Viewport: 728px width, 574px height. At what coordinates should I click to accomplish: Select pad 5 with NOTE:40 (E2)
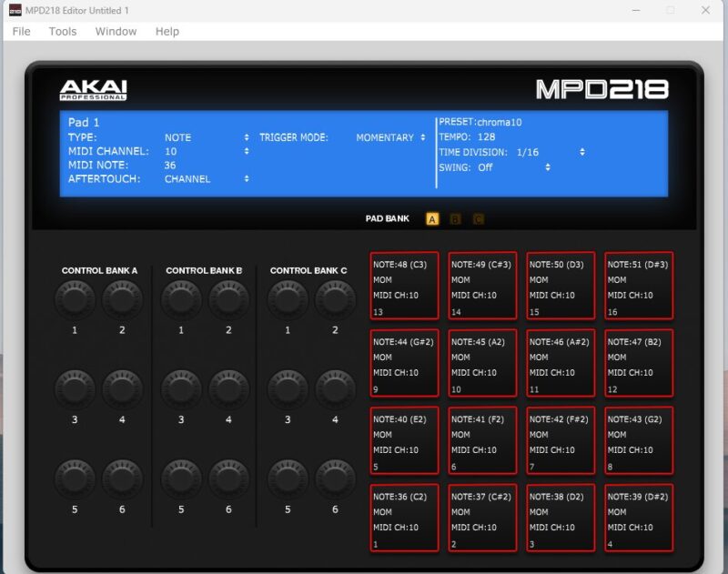(x=404, y=440)
